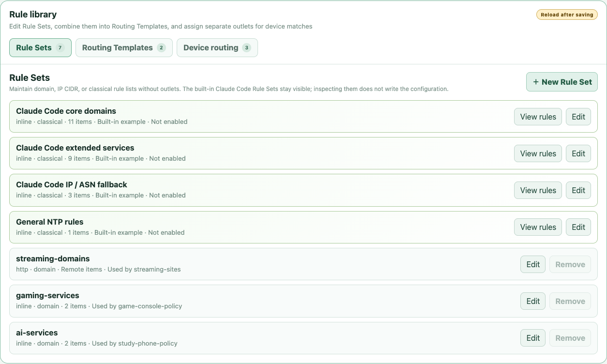Edit the gaming-services rule set
The width and height of the screenshot is (607, 364).
coord(533,301)
